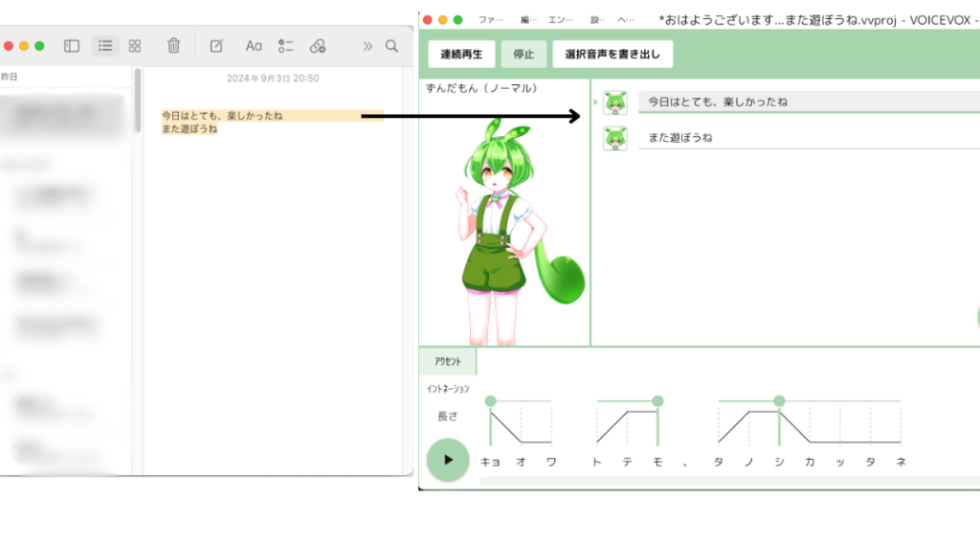Open search with the magnifying glass
The width and height of the screenshot is (980, 545).
[x=391, y=46]
